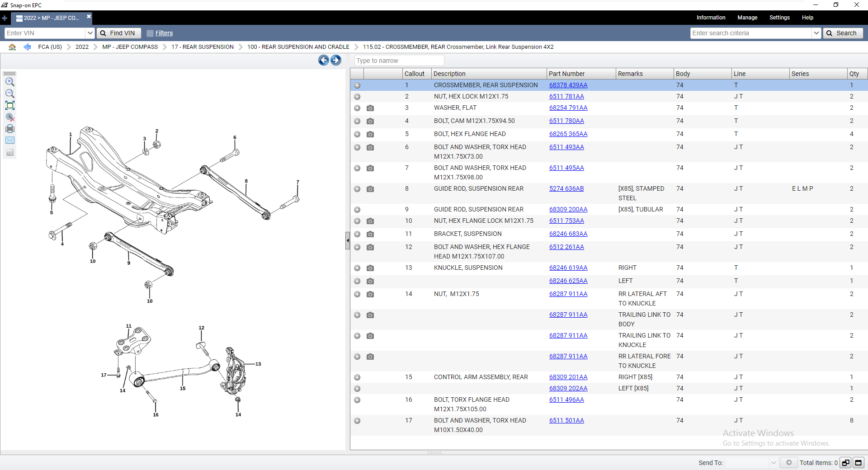This screenshot has width=868, height=470.
Task: Click the zoom out magnifier tool
Action: 9,94
